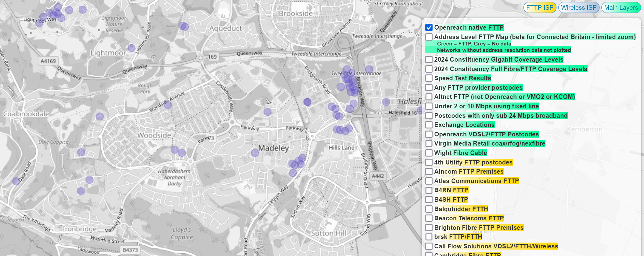Click the Woodside place label

pos(154,135)
